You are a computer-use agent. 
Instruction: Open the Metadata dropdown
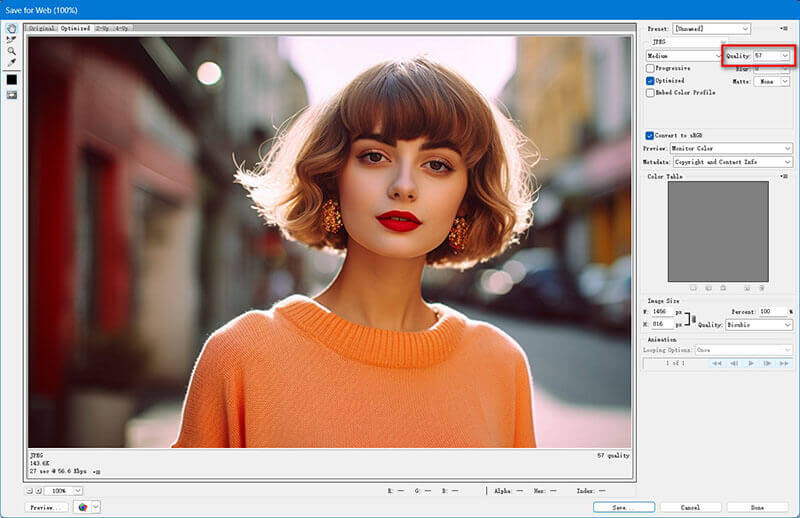732,161
